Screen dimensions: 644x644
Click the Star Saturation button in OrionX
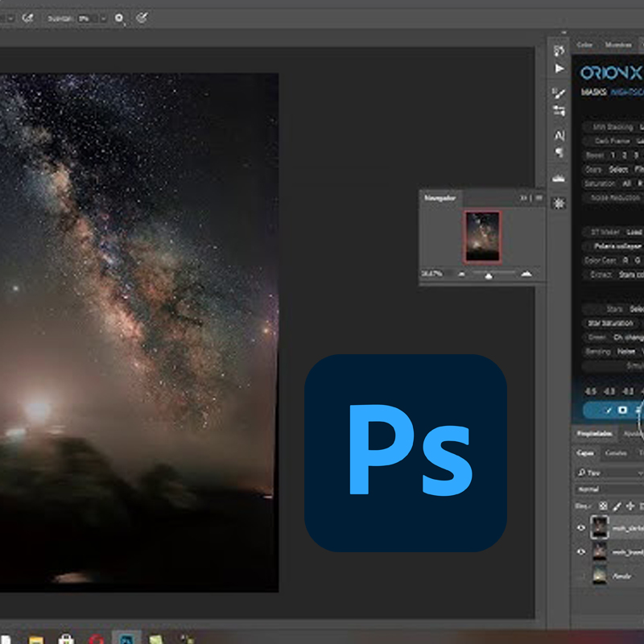pyautogui.click(x=610, y=324)
